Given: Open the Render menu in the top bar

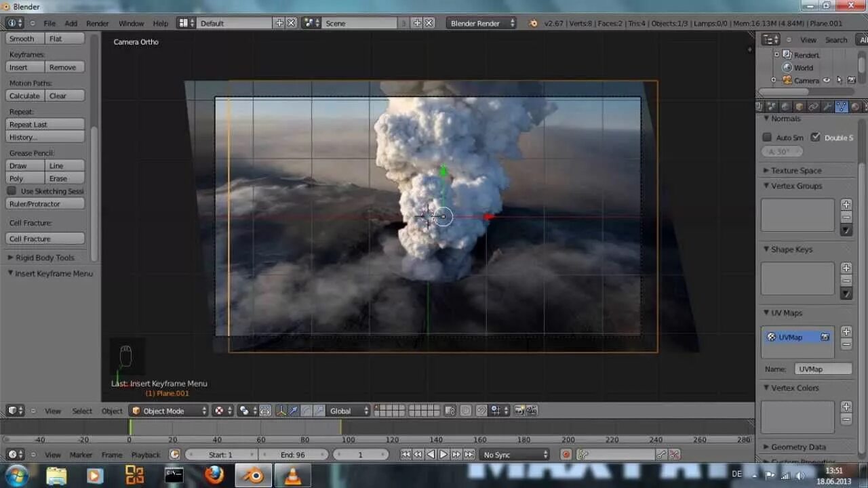Looking at the screenshot, I should point(97,22).
